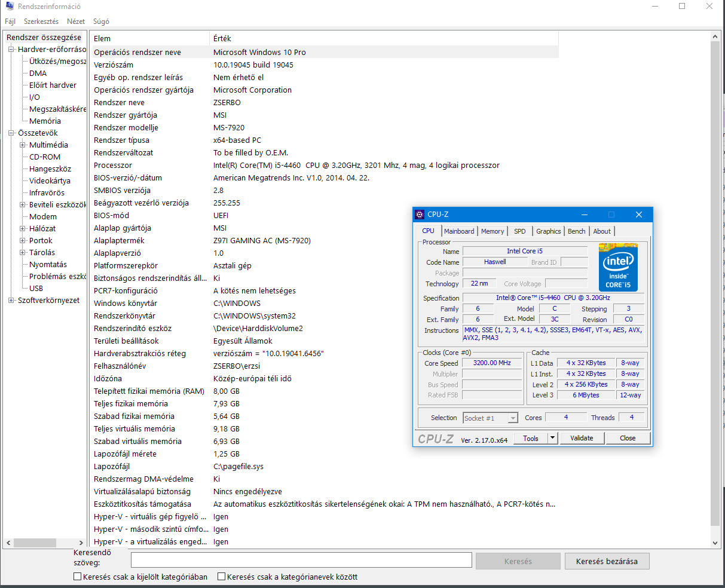The image size is (725, 588).
Task: Select Problémás eszközök tree item
Action: (57, 277)
